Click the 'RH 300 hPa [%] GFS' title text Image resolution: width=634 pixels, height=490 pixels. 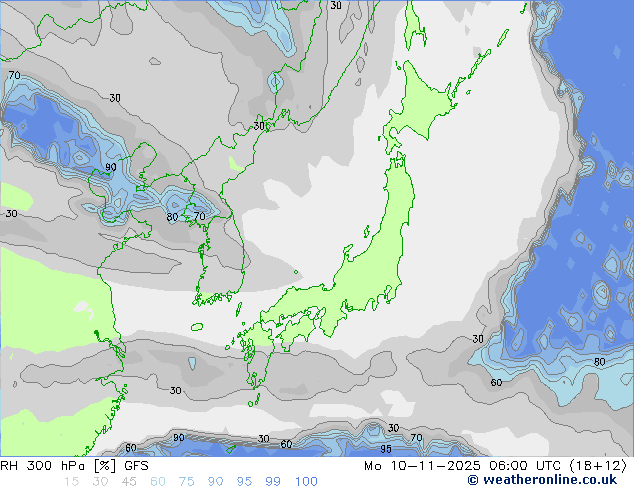(x=74, y=466)
